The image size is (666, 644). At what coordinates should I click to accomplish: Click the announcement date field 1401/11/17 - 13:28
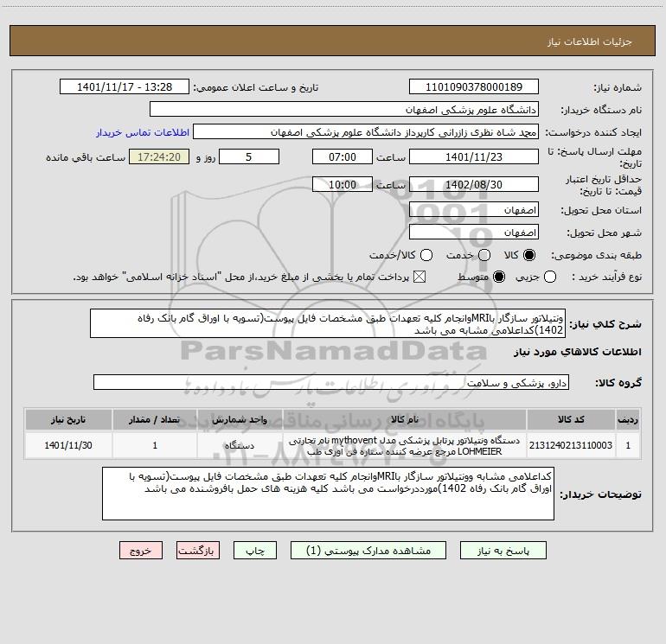(x=125, y=87)
